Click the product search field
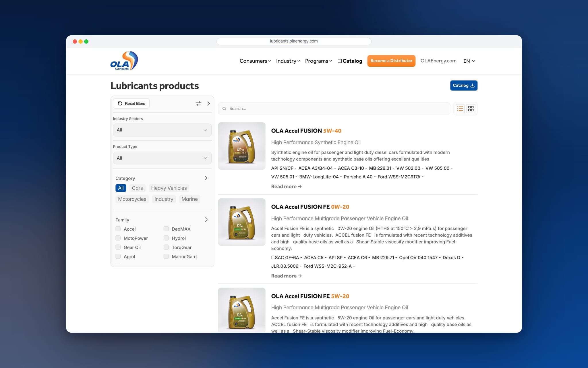 click(x=334, y=109)
